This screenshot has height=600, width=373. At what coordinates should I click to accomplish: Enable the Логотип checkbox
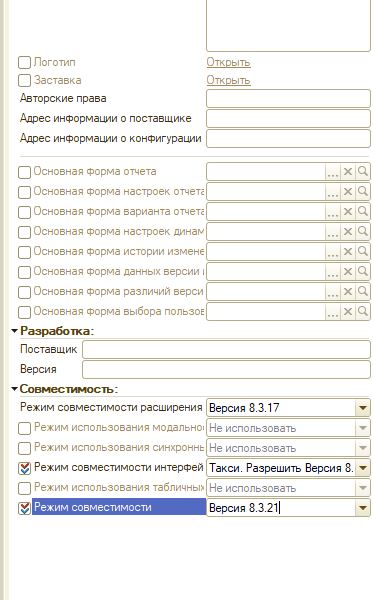pos(24,62)
